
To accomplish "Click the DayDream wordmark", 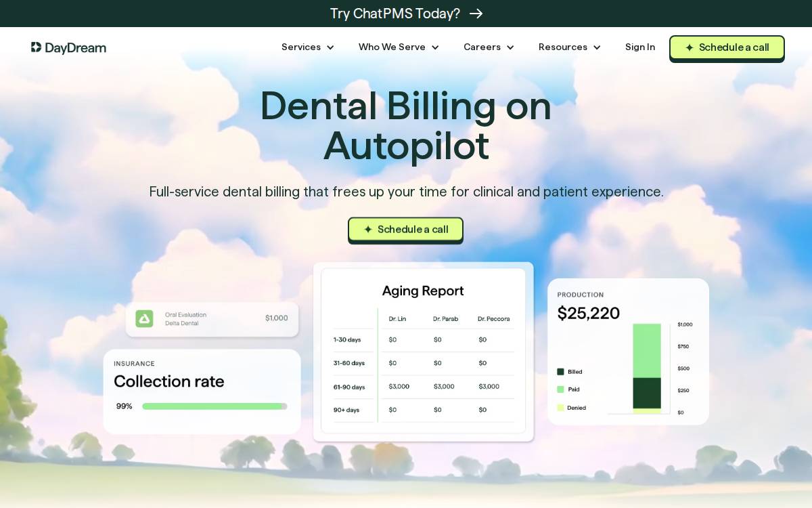I will [x=76, y=48].
